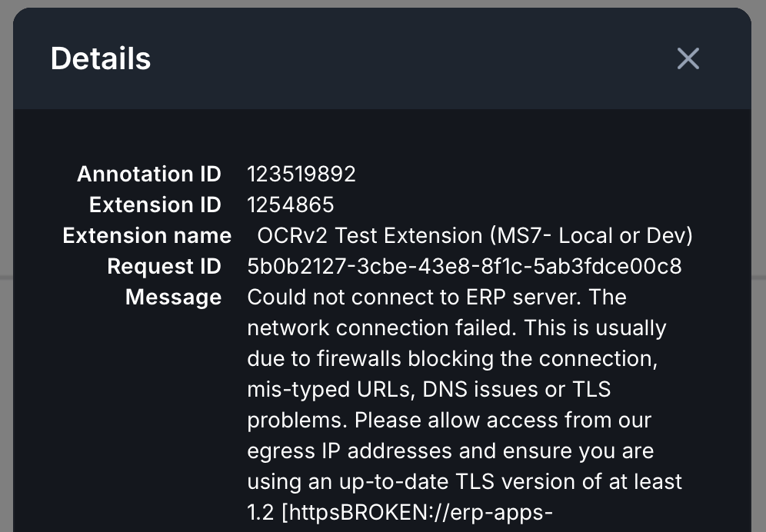This screenshot has width=766, height=532.
Task: Click the Annotation ID label
Action: point(149,175)
